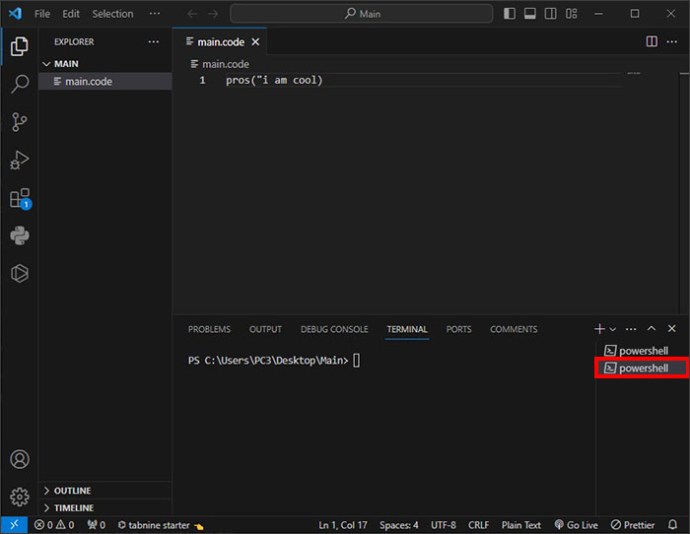Select the first powershell terminal

tap(642, 351)
